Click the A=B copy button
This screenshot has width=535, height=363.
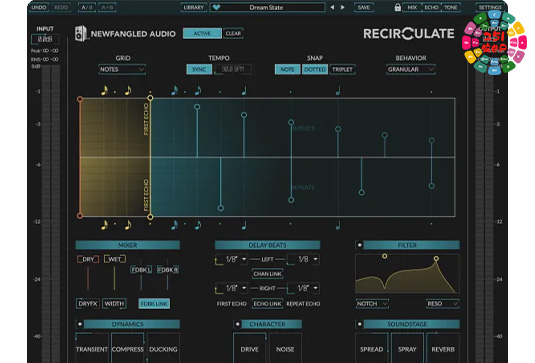107,7
